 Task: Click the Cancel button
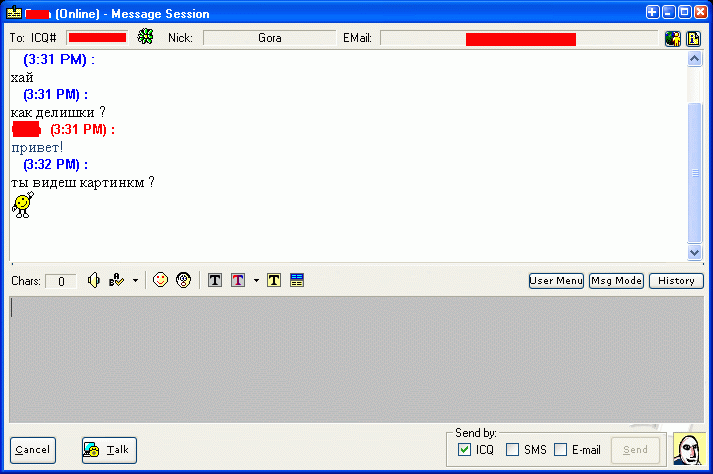coord(33,450)
